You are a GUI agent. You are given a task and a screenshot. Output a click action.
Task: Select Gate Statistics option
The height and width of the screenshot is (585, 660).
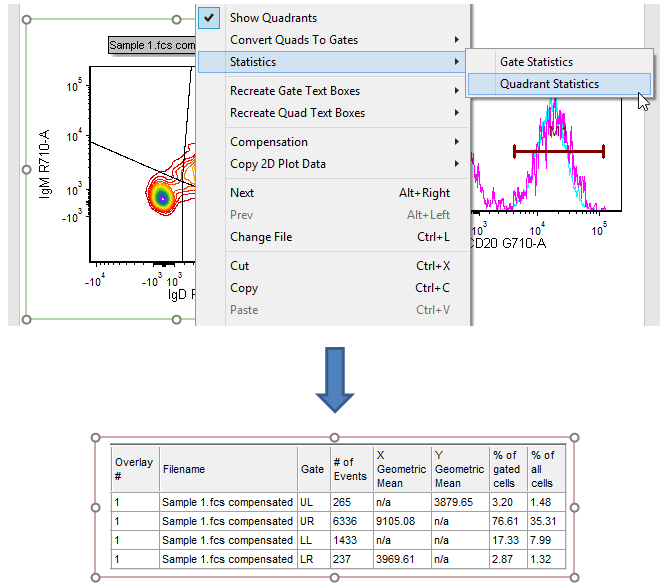point(536,62)
